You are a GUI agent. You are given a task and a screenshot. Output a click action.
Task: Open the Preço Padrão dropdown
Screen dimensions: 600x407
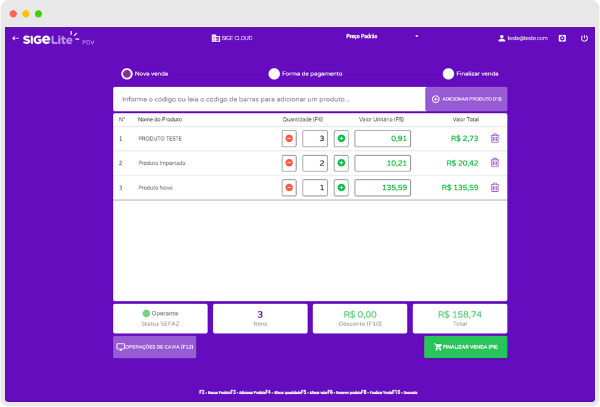point(382,36)
